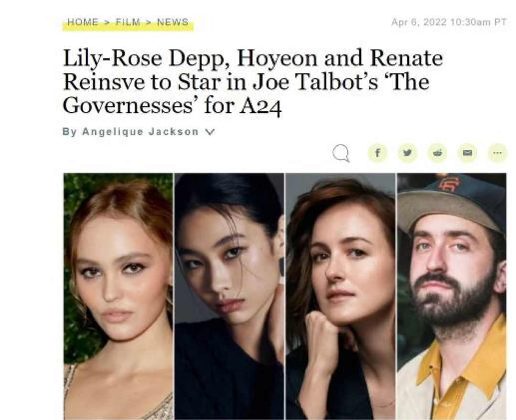The height and width of the screenshot is (420, 516).
Task: Share article on Reddit
Action: pyautogui.click(x=437, y=153)
